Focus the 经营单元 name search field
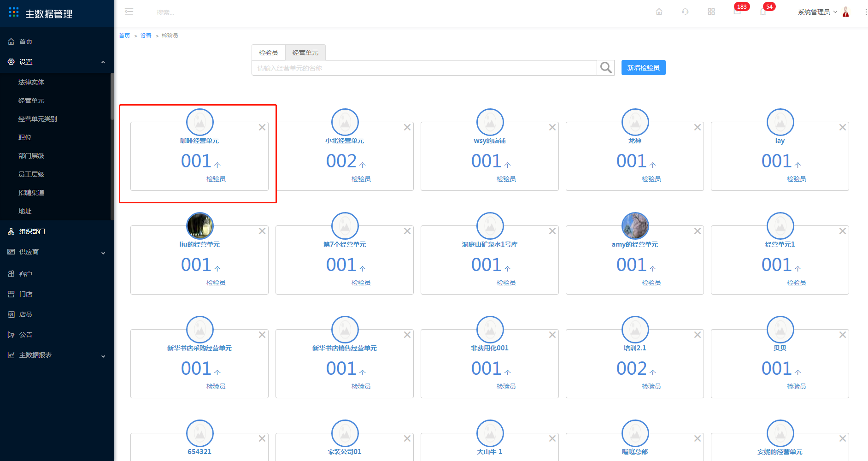Screen dimensions: 868x461 [x=424, y=68]
